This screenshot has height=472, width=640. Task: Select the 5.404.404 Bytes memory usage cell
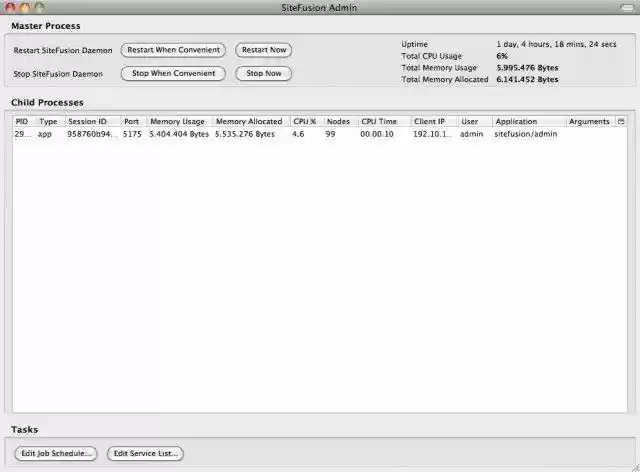coord(179,134)
